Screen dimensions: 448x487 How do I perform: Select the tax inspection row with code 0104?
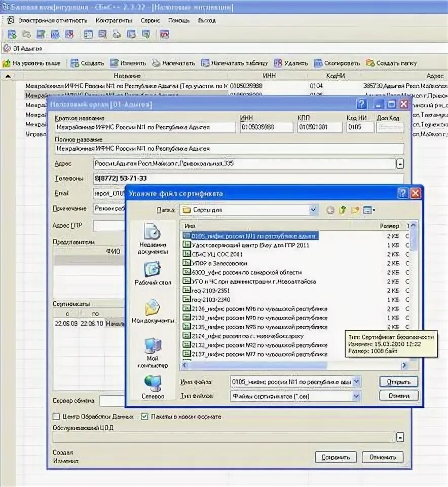coord(236,86)
